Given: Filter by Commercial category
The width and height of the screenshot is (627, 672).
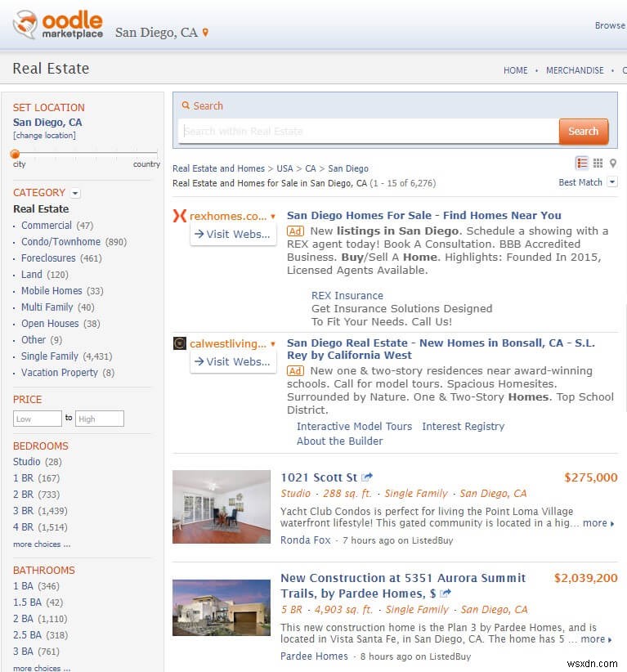Looking at the screenshot, I should (47, 226).
